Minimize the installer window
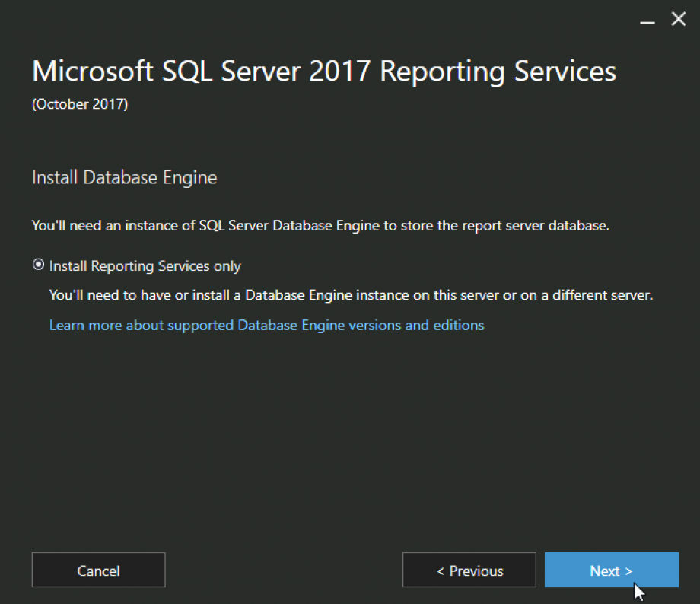700x604 pixels. coord(647,21)
